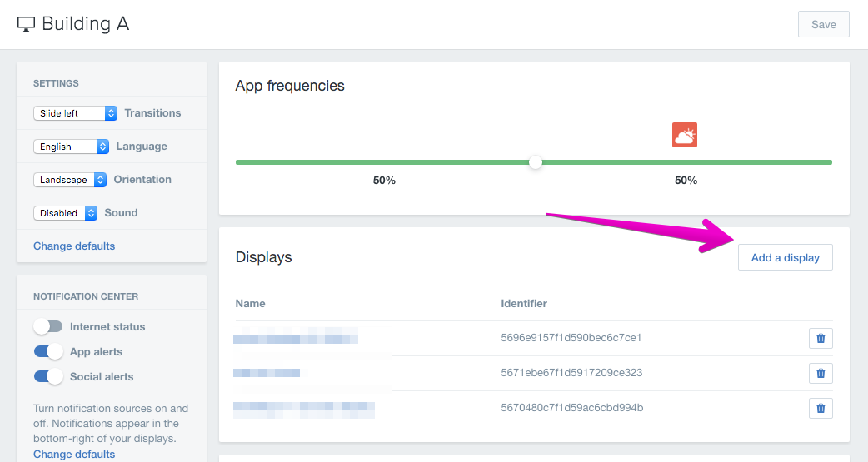The height and width of the screenshot is (462, 868).
Task: Open the Orientation dropdown showing Landscape
Action: (70, 180)
